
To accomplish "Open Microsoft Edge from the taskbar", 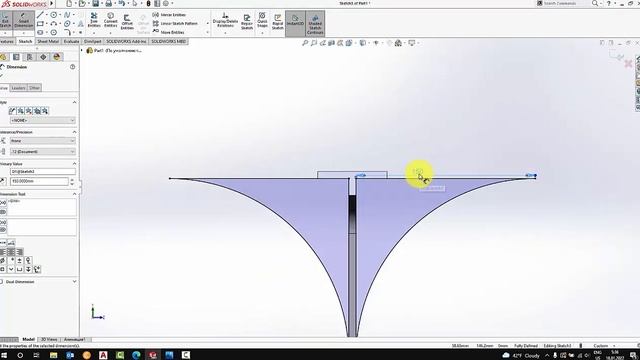I will coord(136,355).
